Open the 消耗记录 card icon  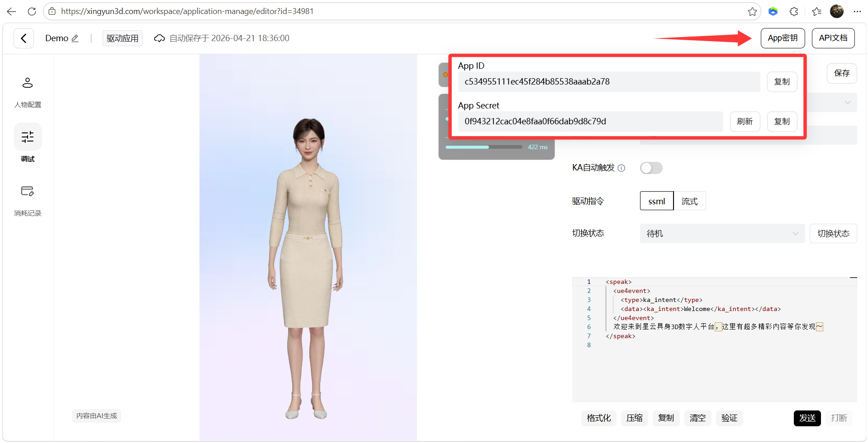pos(28,191)
